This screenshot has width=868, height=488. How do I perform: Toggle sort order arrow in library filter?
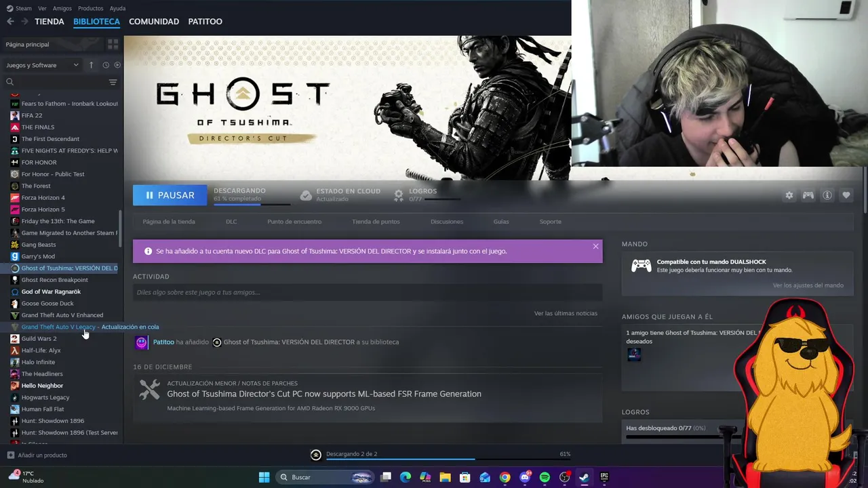click(x=91, y=65)
